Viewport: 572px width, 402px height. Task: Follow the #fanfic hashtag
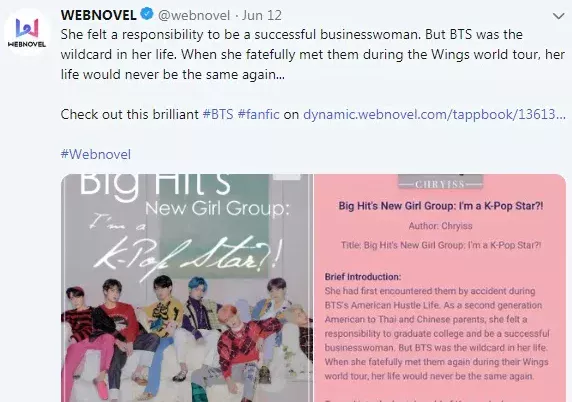tap(258, 114)
